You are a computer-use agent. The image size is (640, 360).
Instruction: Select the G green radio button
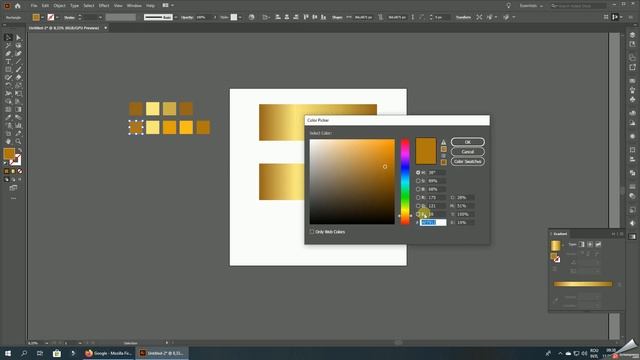[x=418, y=206]
